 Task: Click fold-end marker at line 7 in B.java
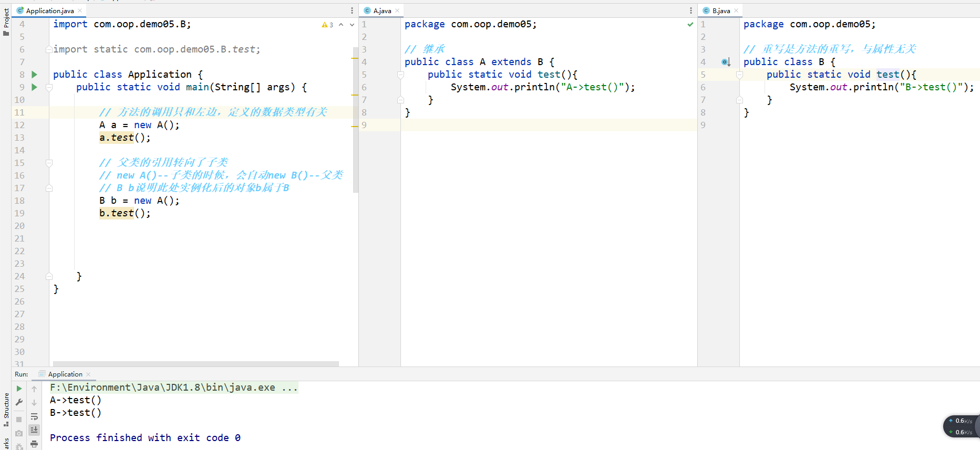click(739, 100)
